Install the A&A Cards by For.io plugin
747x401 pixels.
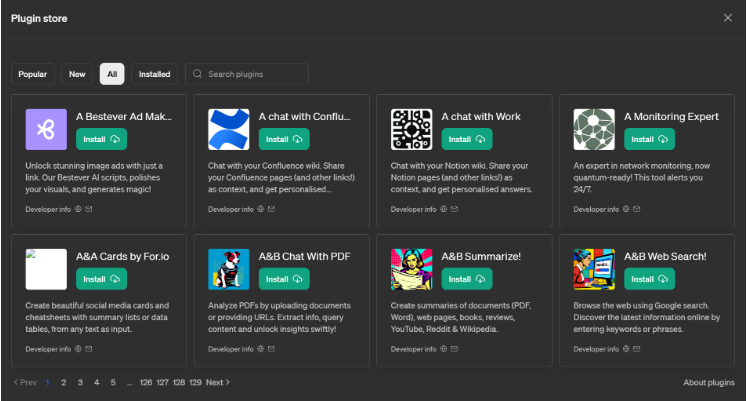[101, 279]
